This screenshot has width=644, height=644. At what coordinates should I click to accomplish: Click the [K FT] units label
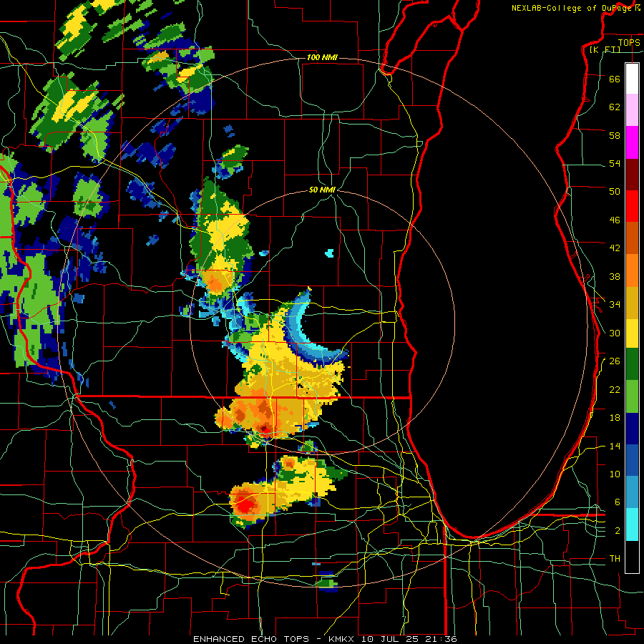[x=605, y=49]
